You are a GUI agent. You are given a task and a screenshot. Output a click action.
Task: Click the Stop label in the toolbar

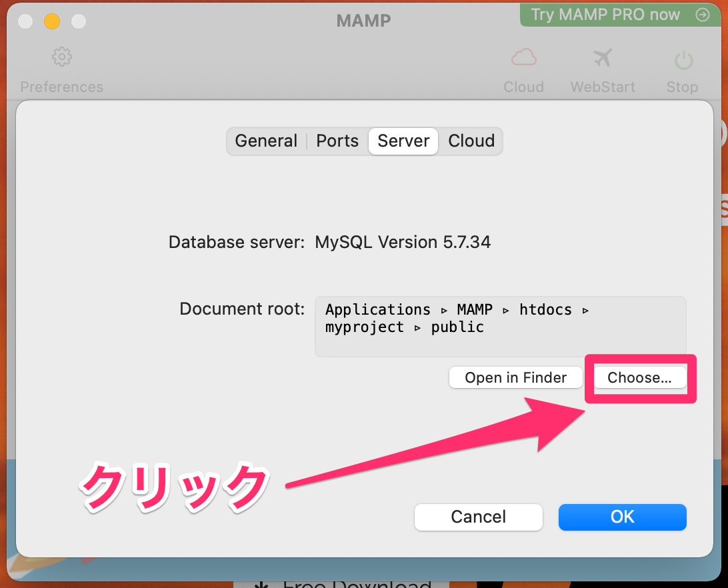682,87
